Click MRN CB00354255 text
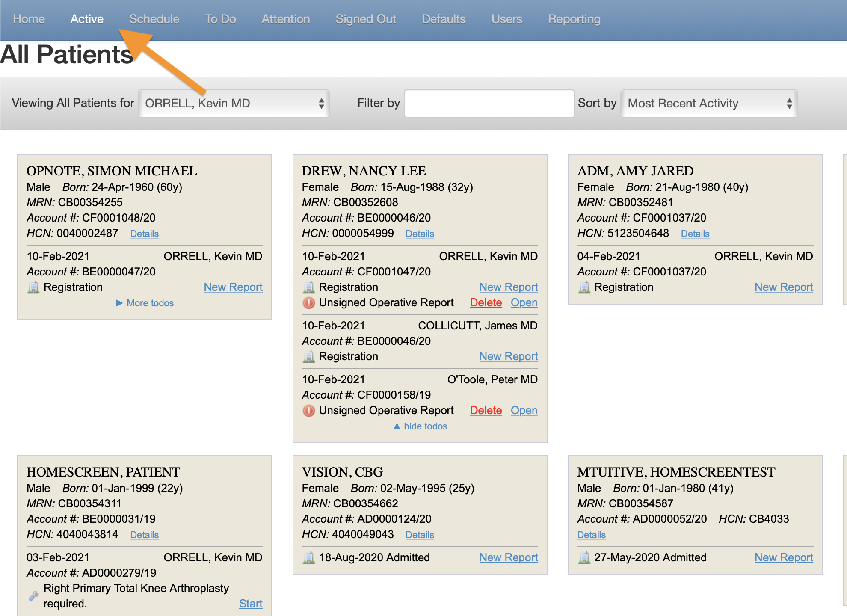 click(74, 202)
